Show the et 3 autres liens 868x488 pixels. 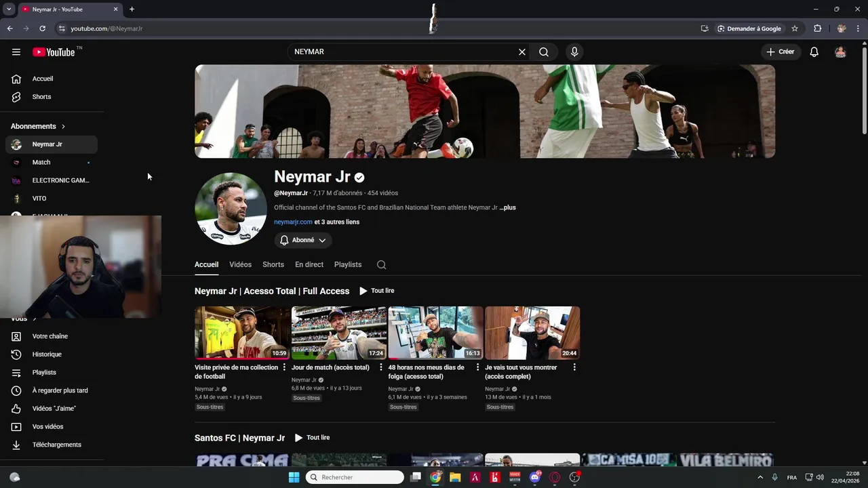click(x=337, y=222)
